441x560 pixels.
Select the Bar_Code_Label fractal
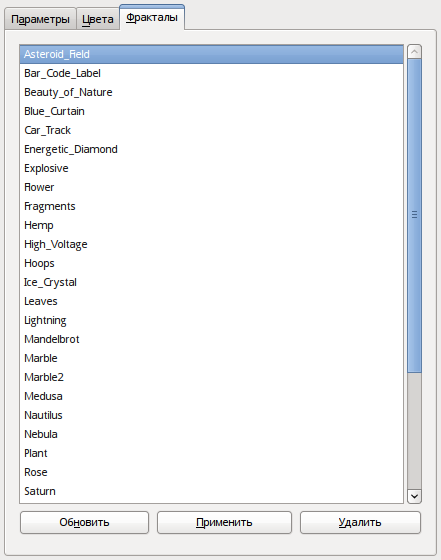coord(211,73)
